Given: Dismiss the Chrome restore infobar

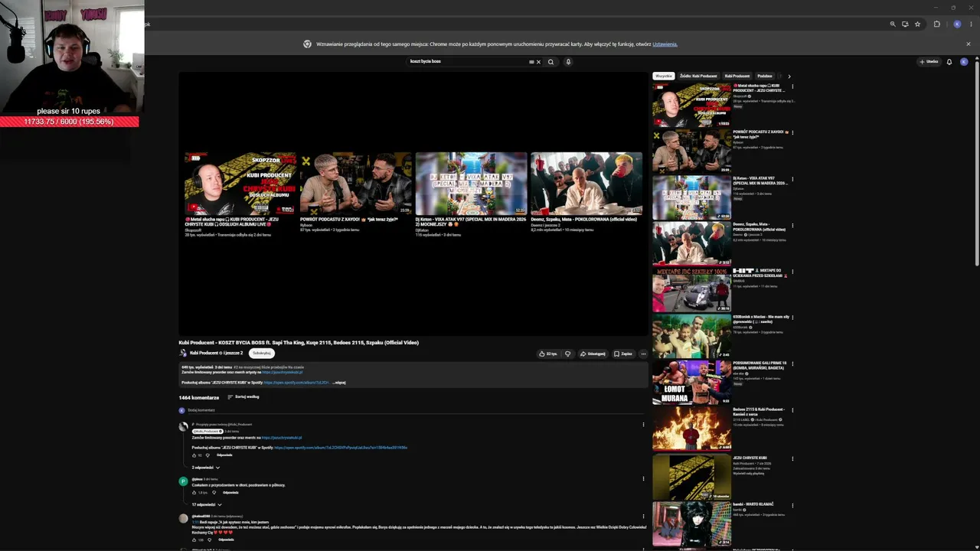Looking at the screenshot, I should tap(968, 44).
